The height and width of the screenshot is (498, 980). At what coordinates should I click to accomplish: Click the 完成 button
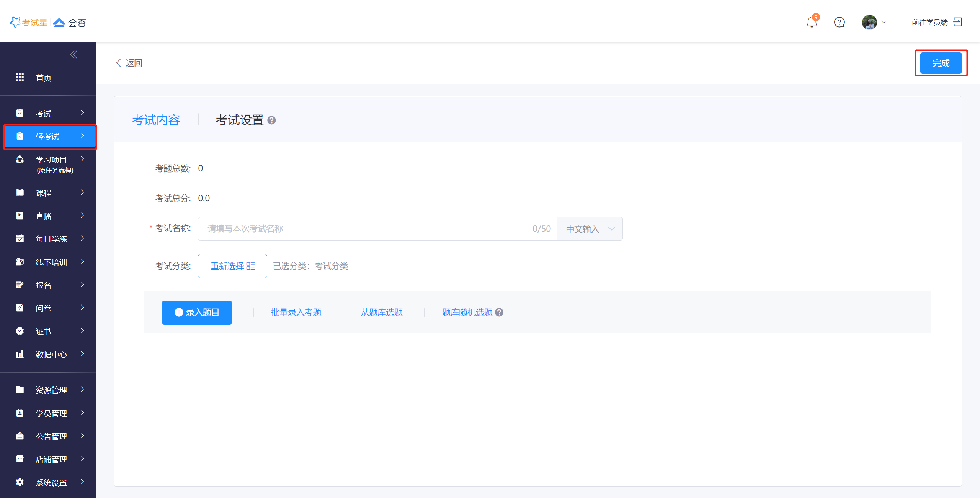tap(941, 63)
